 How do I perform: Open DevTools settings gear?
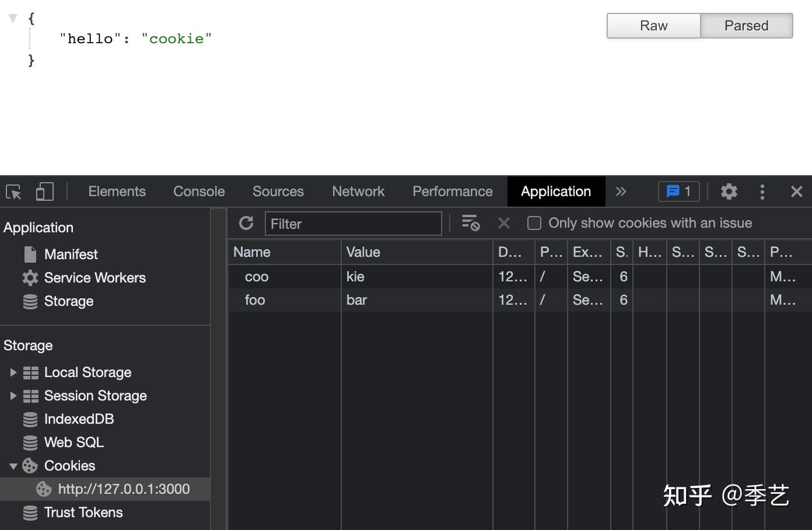pos(729,191)
